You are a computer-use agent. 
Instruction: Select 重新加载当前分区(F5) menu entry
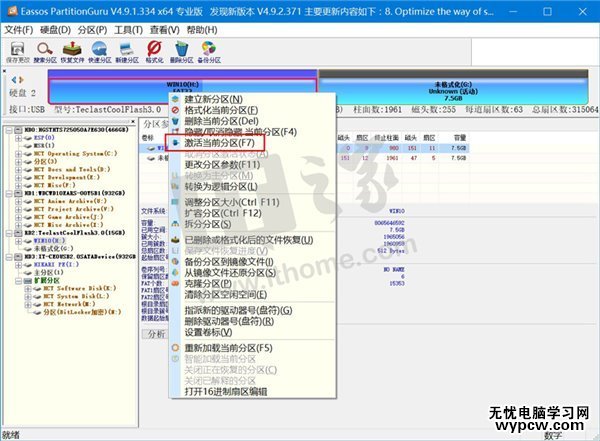[253, 348]
